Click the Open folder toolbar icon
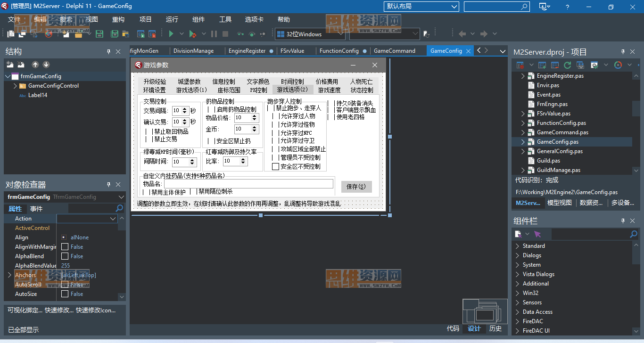Screen dimensions: 644x343 pyautogui.click(x=78, y=34)
